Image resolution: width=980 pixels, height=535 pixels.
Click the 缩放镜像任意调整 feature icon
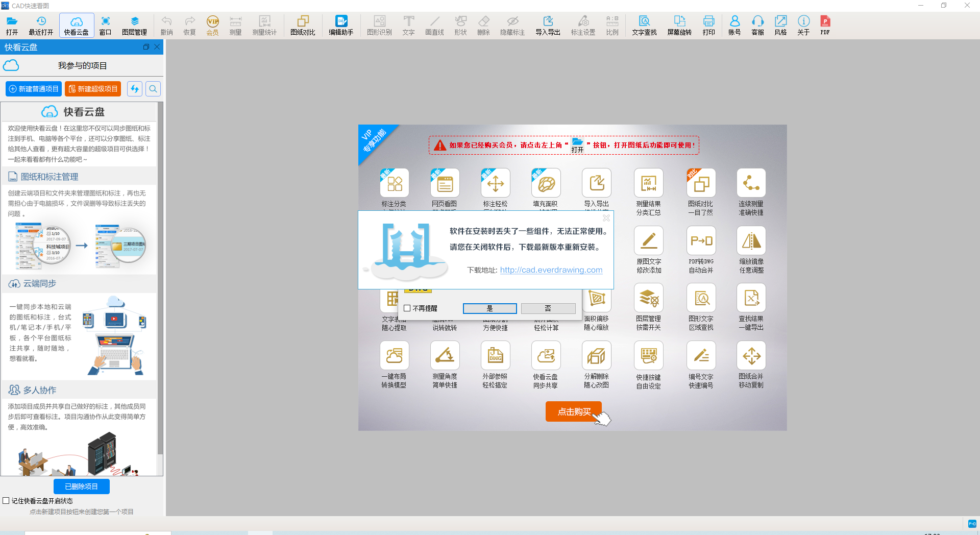[751, 240]
